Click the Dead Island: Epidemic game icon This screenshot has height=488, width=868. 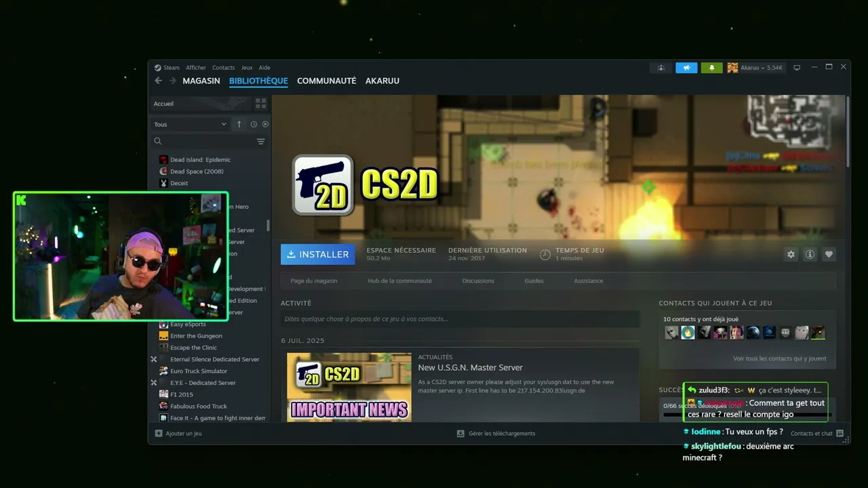[163, 160]
